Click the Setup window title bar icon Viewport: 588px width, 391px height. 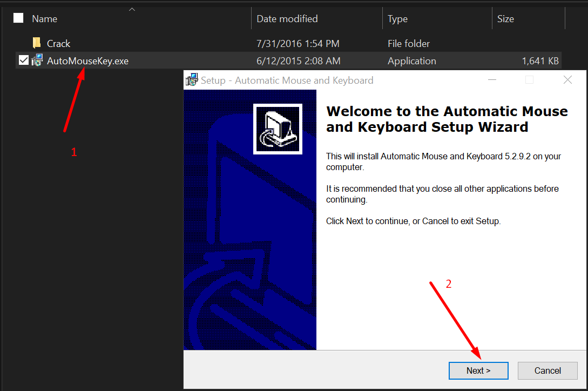point(191,80)
